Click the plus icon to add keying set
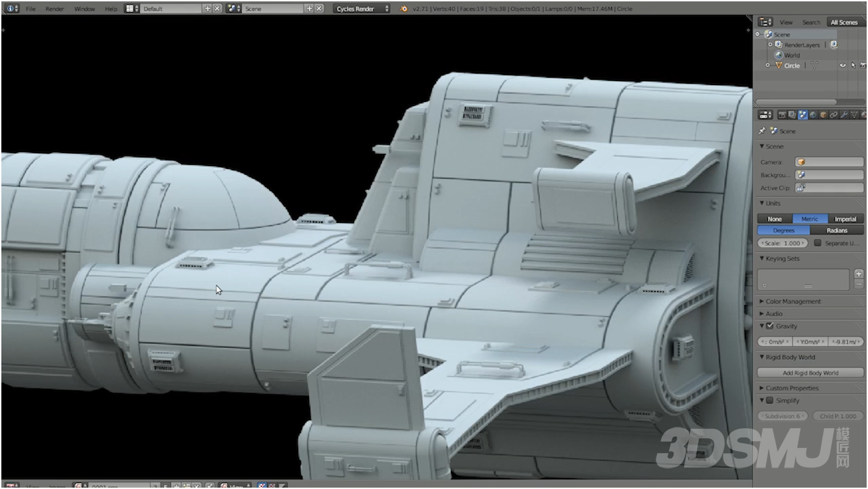 tap(859, 274)
